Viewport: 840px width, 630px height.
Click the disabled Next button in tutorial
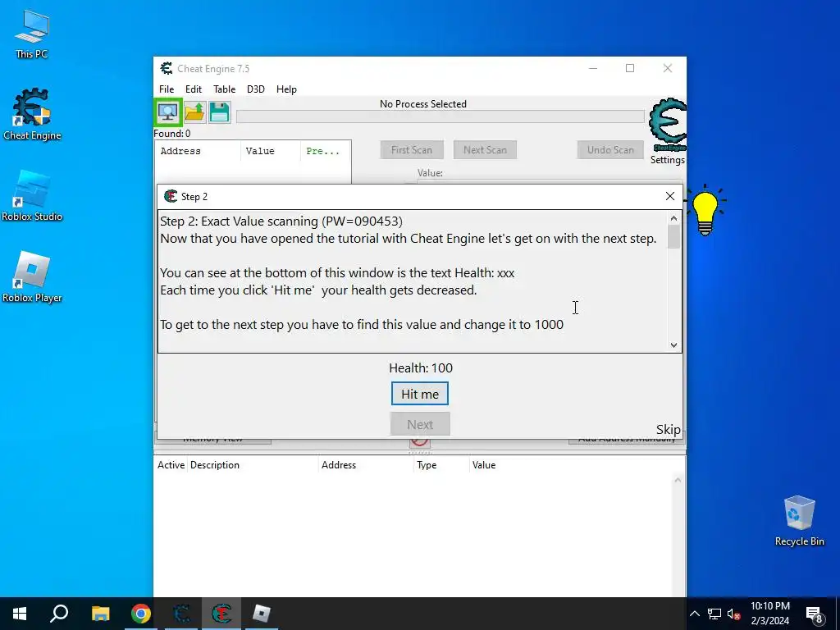[x=420, y=424]
